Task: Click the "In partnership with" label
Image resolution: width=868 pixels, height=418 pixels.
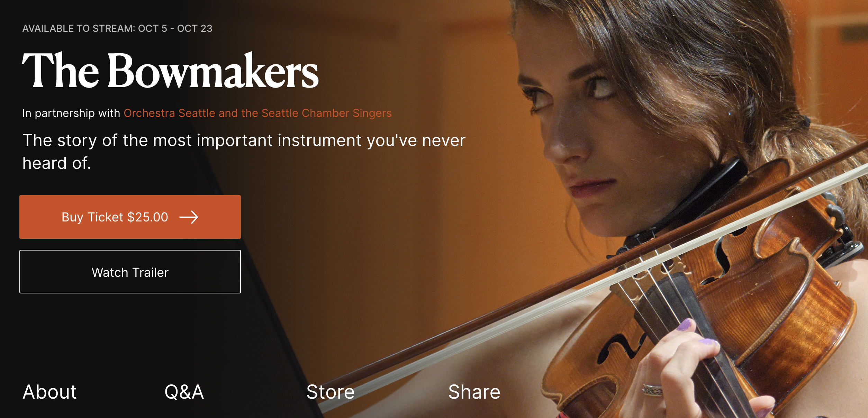Action: [71, 113]
